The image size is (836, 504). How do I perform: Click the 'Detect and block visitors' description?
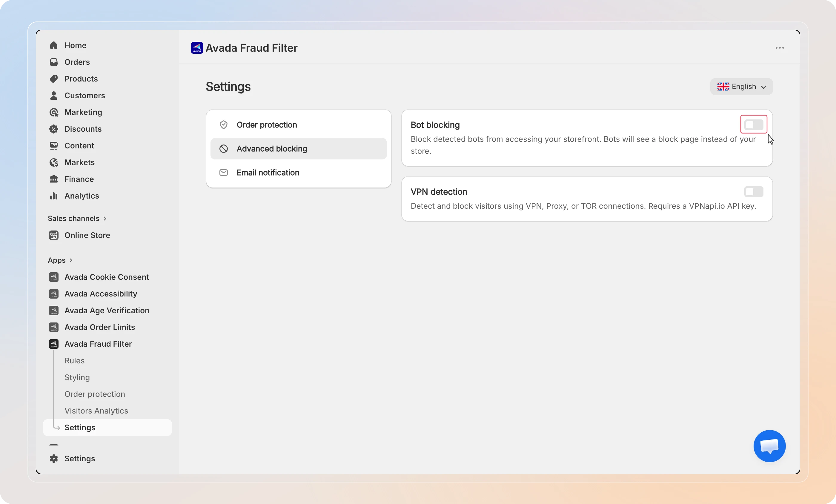(x=584, y=206)
